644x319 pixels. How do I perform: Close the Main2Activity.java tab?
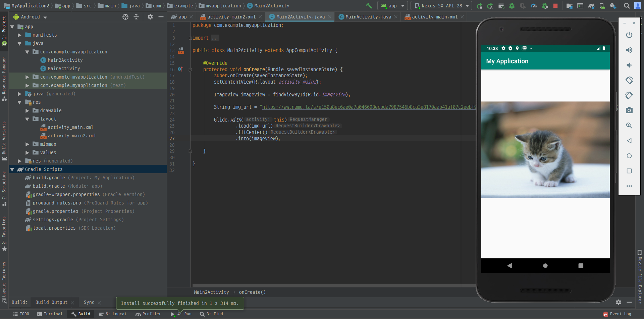[330, 17]
